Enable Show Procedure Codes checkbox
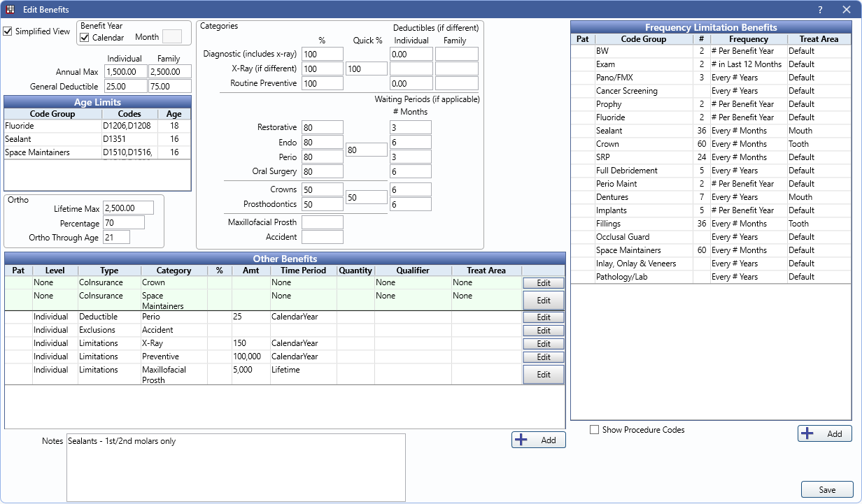The width and height of the screenshot is (862, 504). click(595, 430)
